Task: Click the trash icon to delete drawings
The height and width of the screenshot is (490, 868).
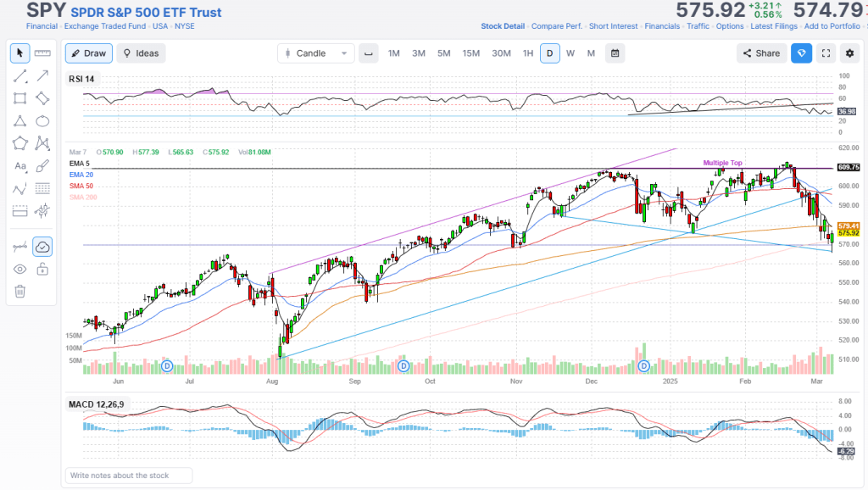Action: tap(20, 292)
